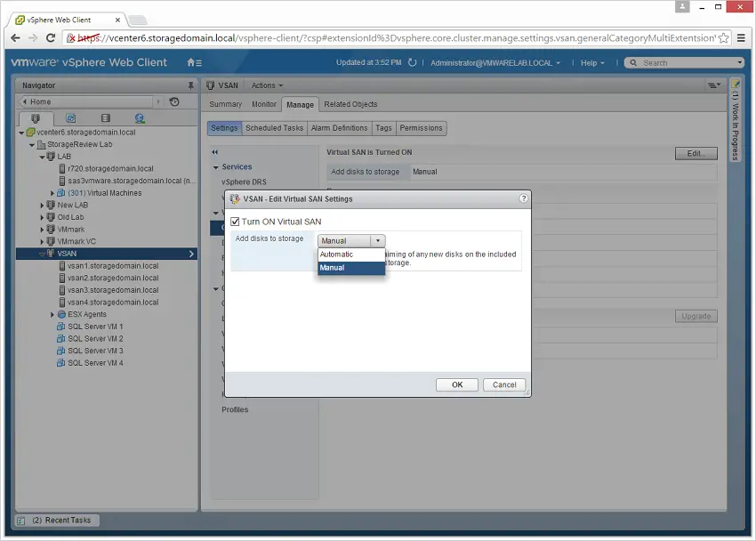Switch to Alarm Definitions sub-tab

[x=340, y=128]
